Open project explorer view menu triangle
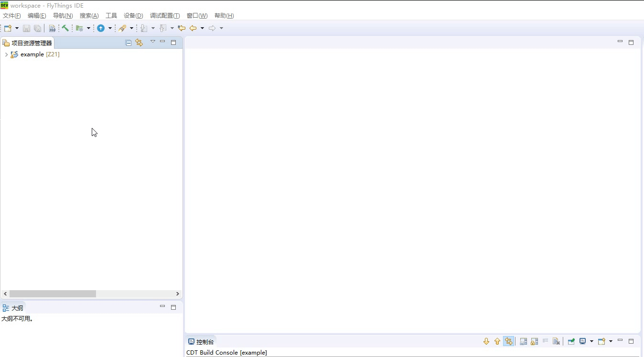This screenshot has height=357, width=644. click(153, 42)
